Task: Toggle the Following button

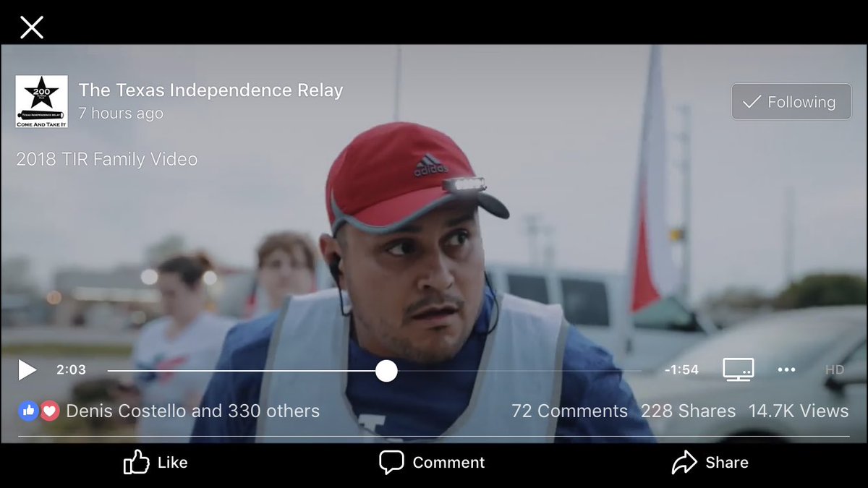Action: pyautogui.click(x=791, y=102)
